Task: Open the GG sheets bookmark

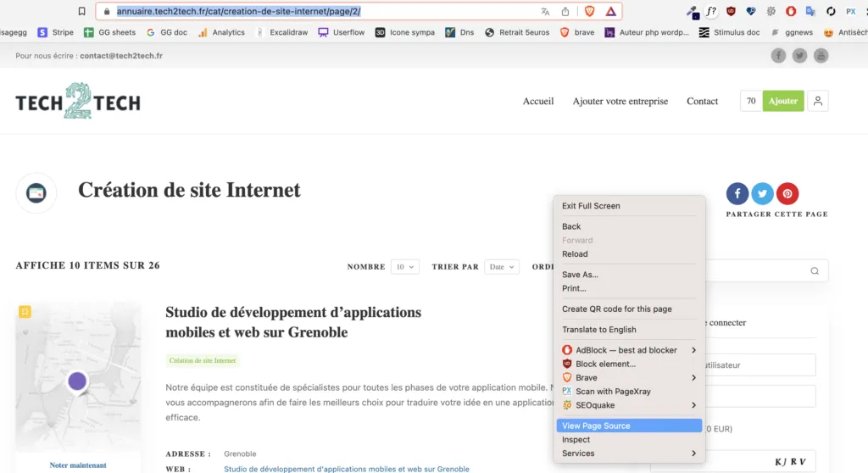Action: point(109,32)
